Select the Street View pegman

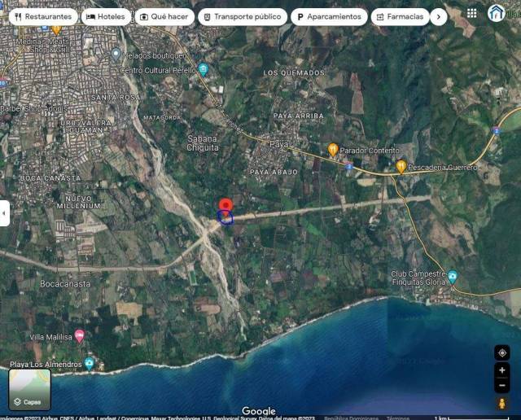[502, 404]
